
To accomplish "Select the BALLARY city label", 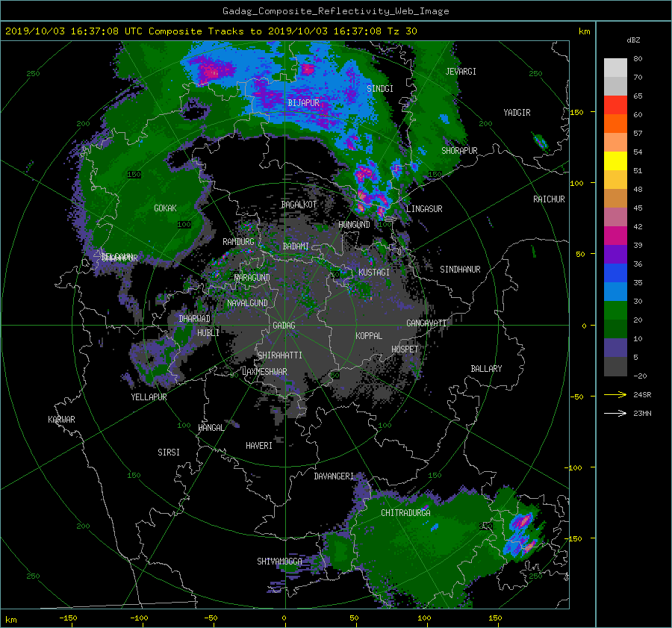I will [x=486, y=369].
